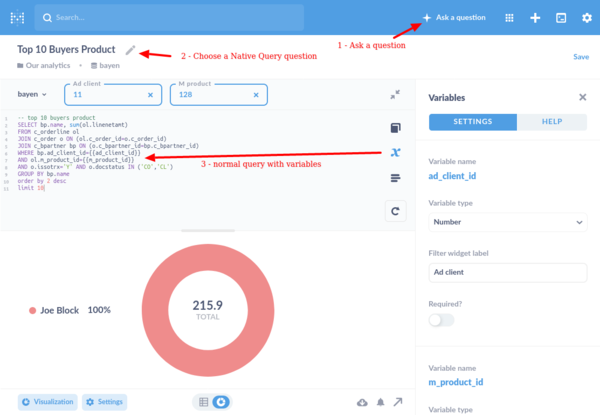Open alerts with the bell icon
600x415 pixels.
pos(380,402)
